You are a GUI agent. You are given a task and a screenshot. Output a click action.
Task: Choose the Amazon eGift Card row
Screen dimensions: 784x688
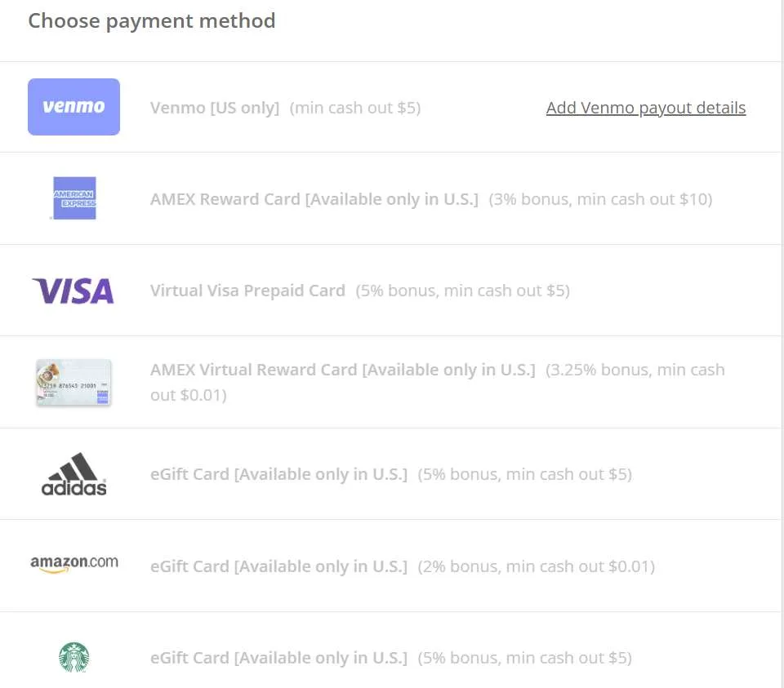(x=278, y=566)
